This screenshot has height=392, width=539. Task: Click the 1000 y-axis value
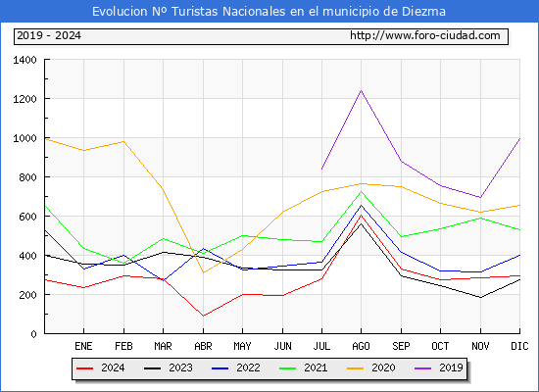point(24,138)
